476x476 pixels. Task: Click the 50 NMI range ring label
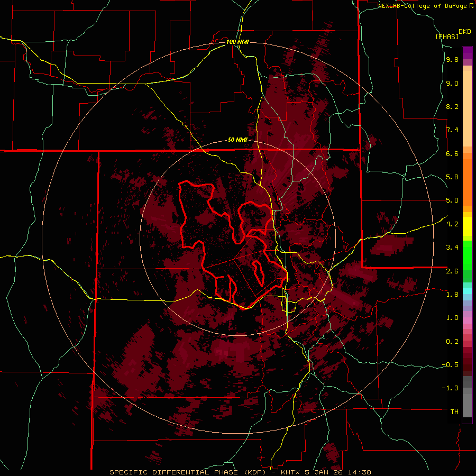click(237, 140)
